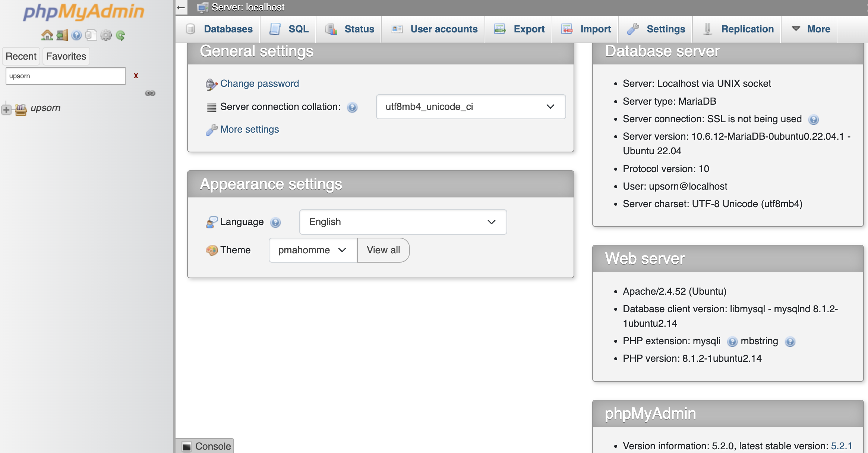
Task: Open the utf8mb4_unicode_ci collation dropdown
Action: click(471, 107)
